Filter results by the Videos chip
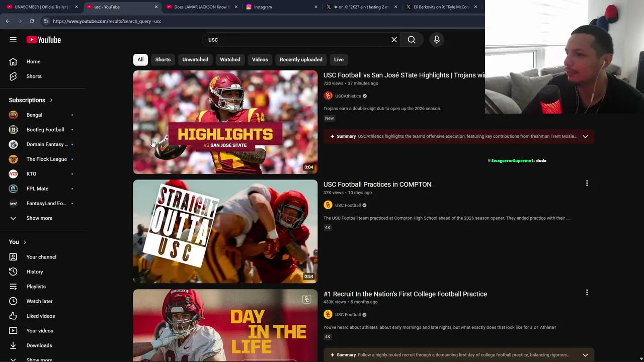Viewport: 644px width, 362px height. [260, 60]
